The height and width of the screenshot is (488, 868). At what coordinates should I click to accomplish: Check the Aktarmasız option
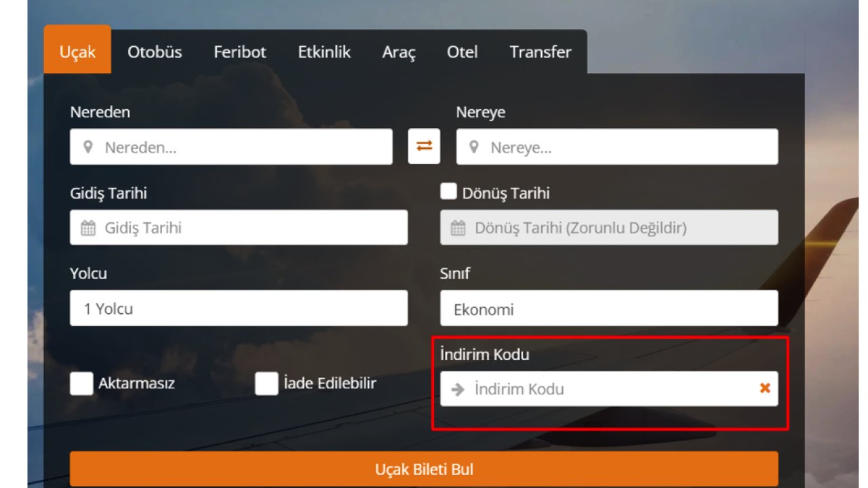81,384
